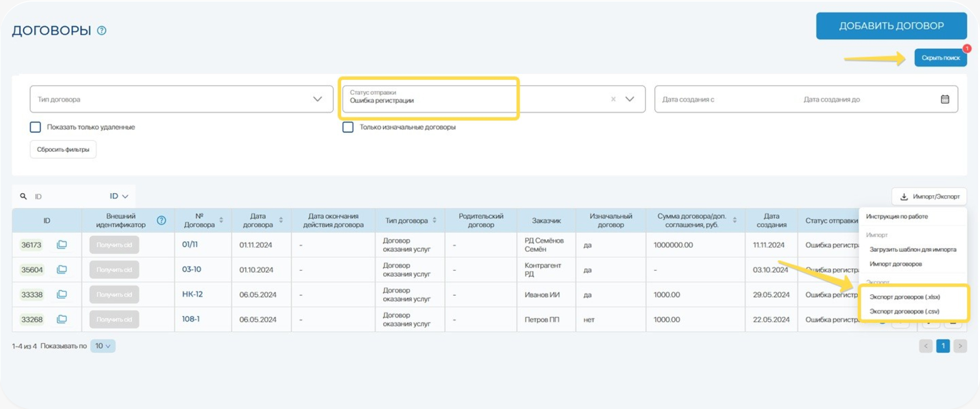The image size is (980, 409).
Task: Click the search magnifier icon above table
Action: point(23,196)
